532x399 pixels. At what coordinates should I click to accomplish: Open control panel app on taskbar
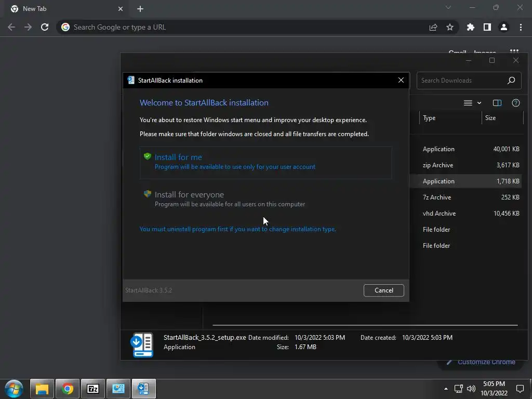118,389
